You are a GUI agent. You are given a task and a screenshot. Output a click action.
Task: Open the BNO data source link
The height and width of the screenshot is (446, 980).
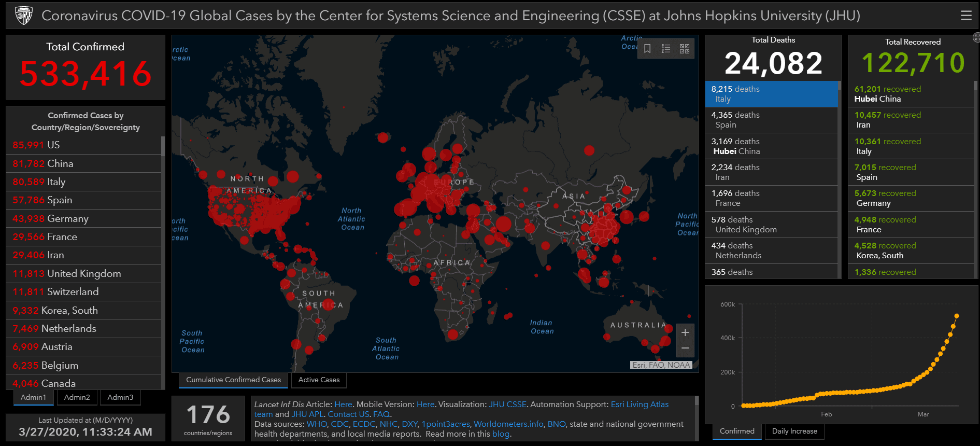(557, 424)
